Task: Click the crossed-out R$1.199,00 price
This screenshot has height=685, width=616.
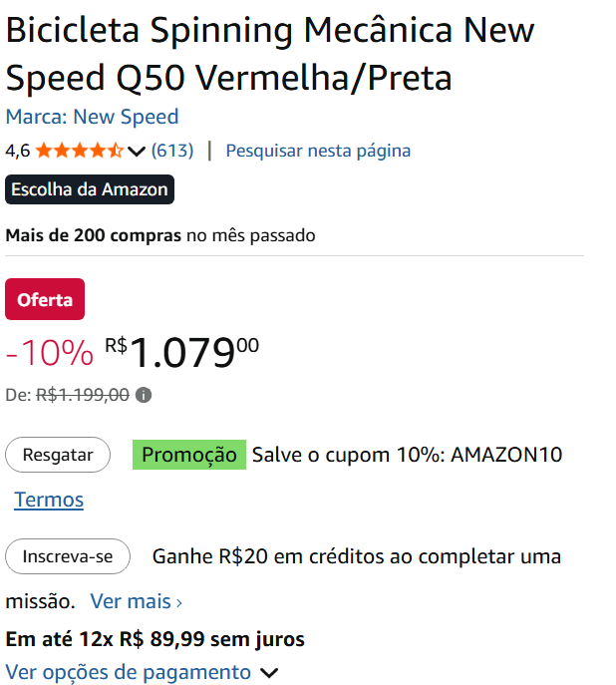Action: click(x=83, y=395)
